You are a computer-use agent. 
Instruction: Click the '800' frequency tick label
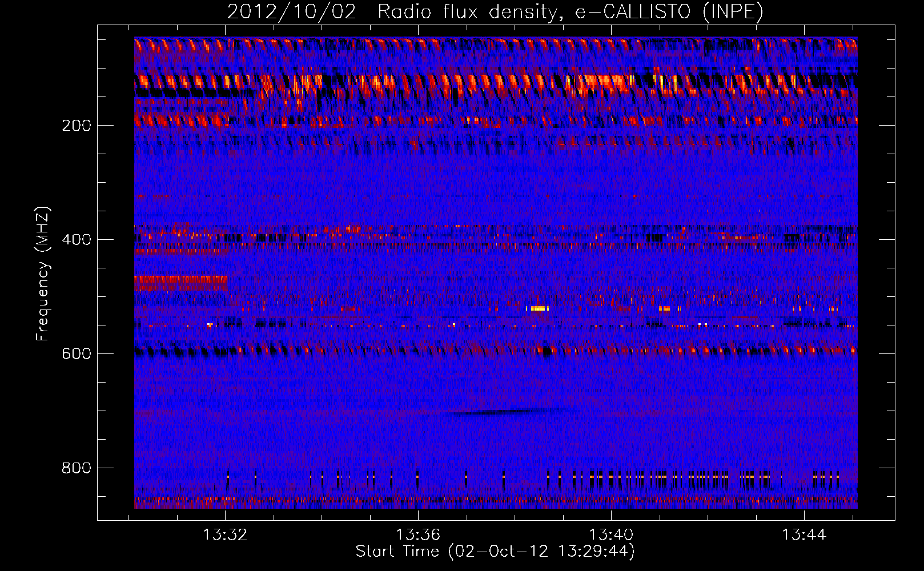tap(77, 468)
